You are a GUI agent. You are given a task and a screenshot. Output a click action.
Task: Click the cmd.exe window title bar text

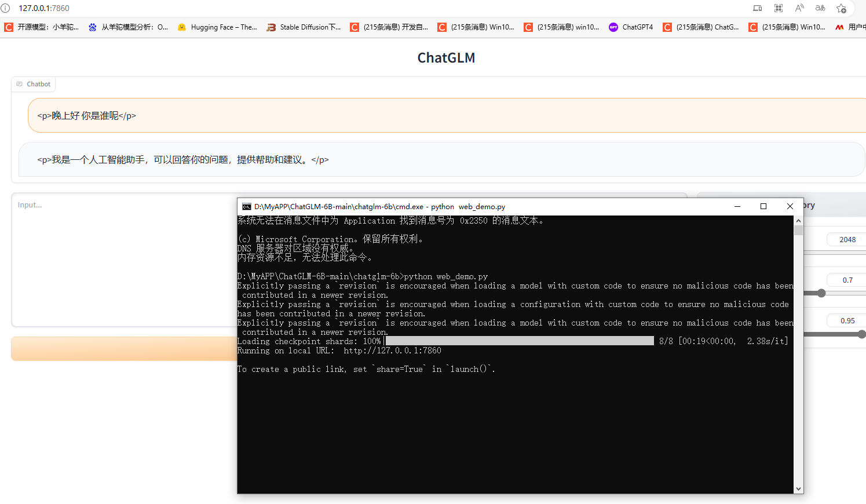click(379, 206)
